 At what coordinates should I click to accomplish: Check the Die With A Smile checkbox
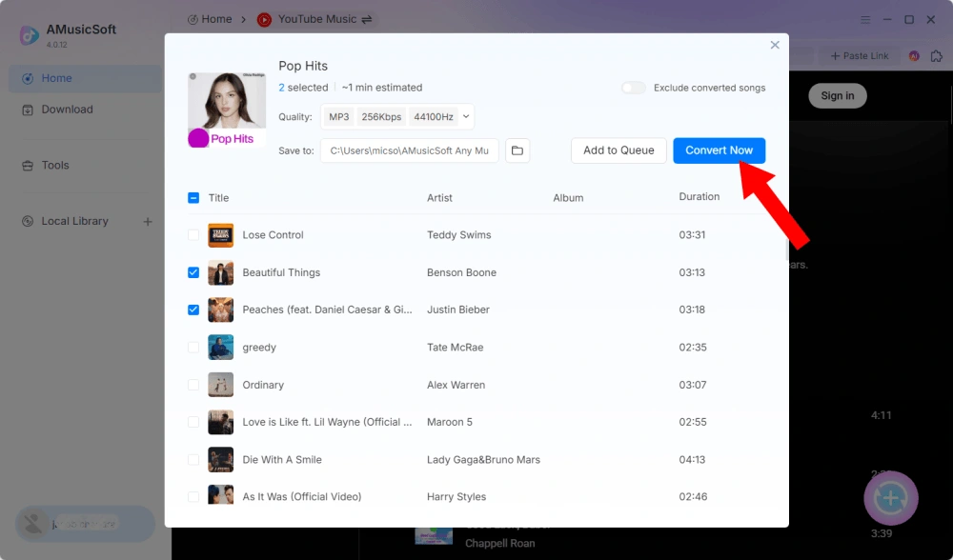[193, 460]
